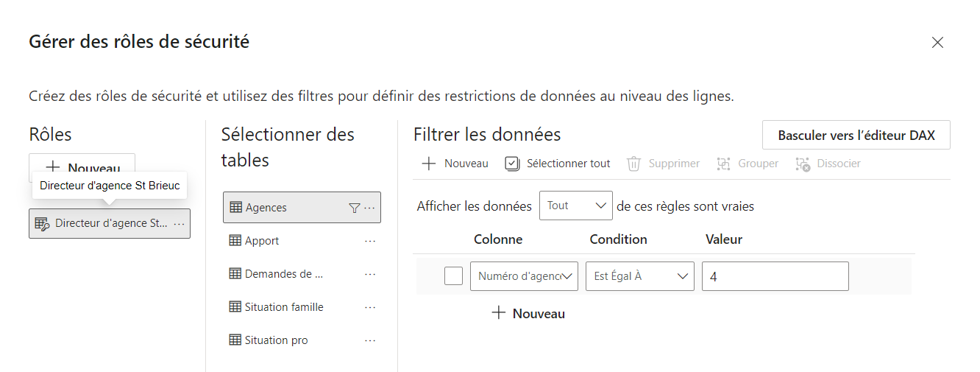
Task: Open more options for Directeur d'agence role
Action: point(179,223)
